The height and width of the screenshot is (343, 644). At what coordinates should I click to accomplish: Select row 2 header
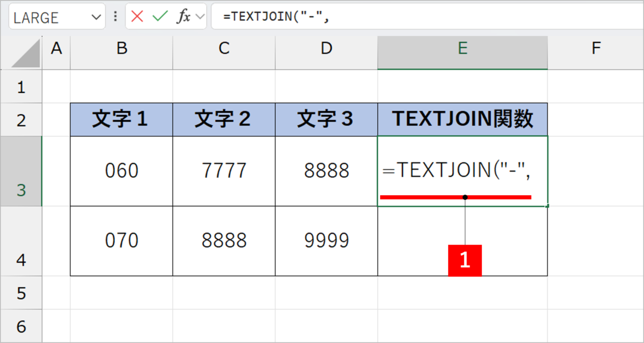[x=21, y=120]
